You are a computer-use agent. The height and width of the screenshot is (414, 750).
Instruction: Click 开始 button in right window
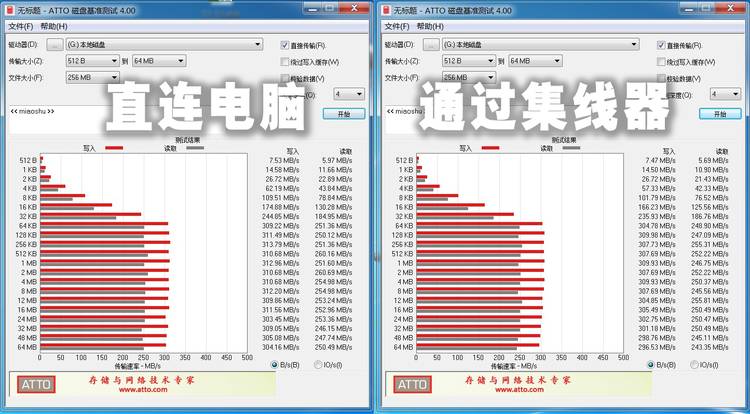(x=720, y=114)
